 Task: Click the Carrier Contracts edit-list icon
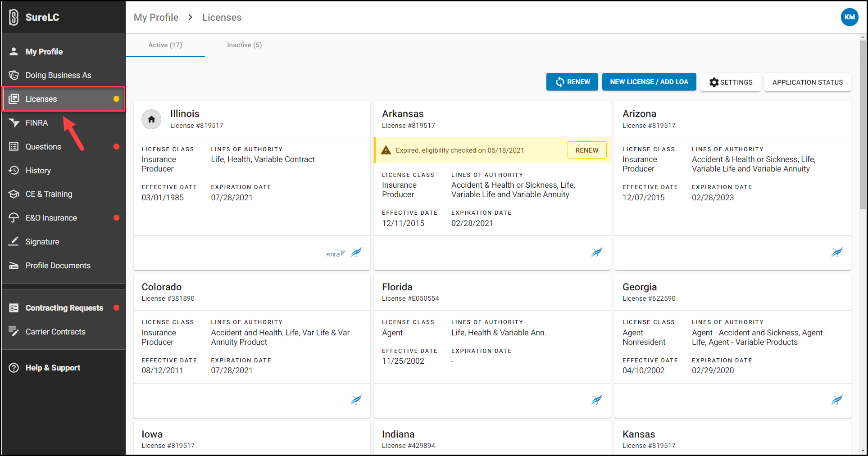coord(14,331)
